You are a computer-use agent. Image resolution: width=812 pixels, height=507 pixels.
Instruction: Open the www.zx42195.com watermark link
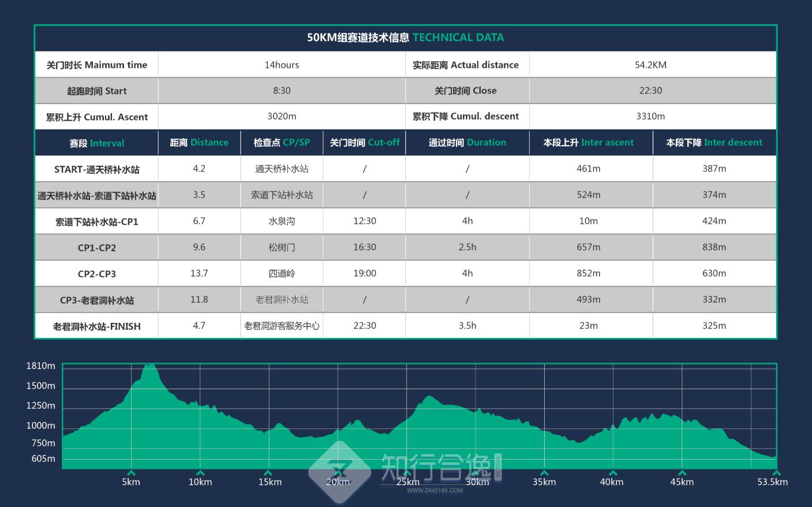(x=435, y=491)
